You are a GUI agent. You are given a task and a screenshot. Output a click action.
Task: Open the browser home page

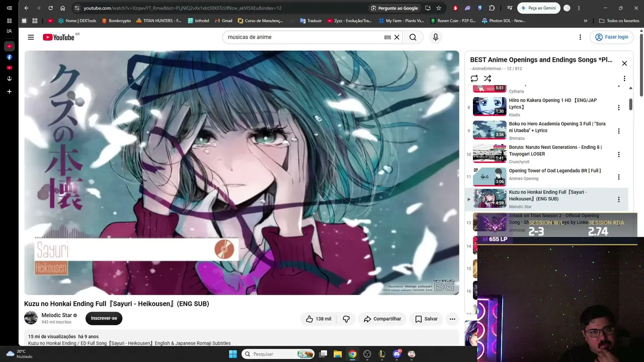[62, 8]
